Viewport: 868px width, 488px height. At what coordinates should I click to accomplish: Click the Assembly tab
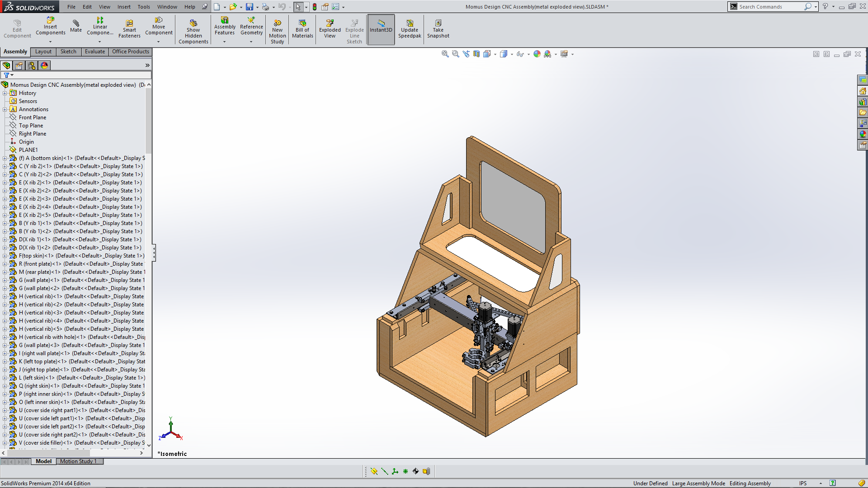pos(15,51)
